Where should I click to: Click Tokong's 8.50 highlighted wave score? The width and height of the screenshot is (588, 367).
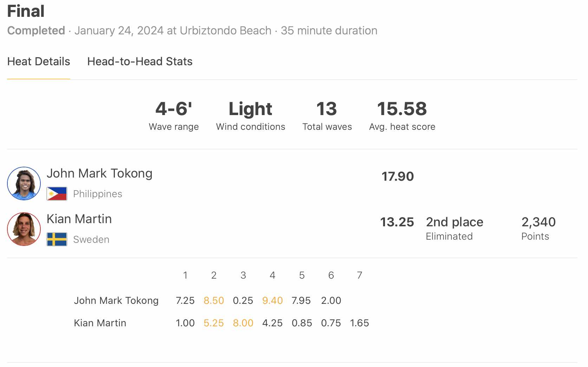(x=214, y=301)
